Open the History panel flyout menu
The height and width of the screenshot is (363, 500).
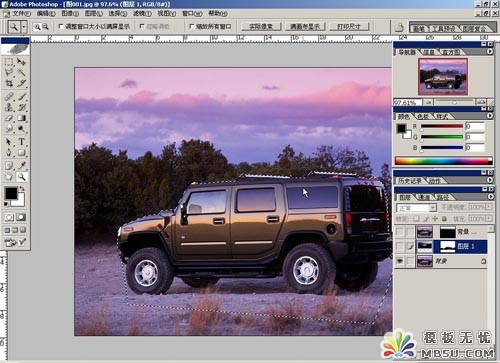(x=489, y=180)
